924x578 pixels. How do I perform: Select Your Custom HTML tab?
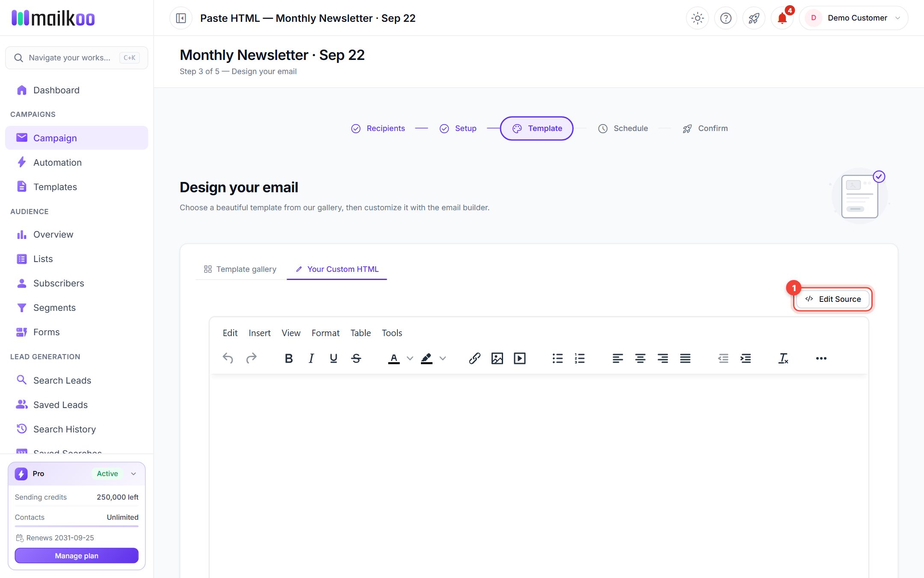337,269
